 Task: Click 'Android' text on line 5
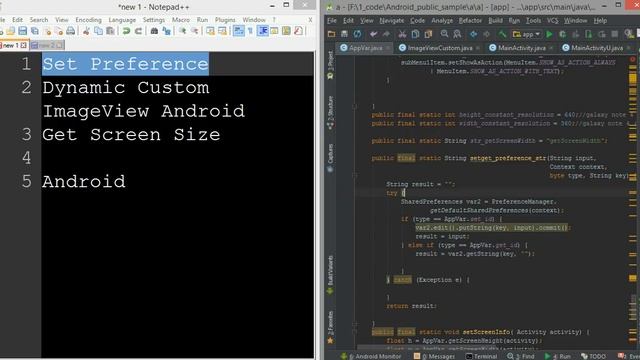click(x=84, y=182)
